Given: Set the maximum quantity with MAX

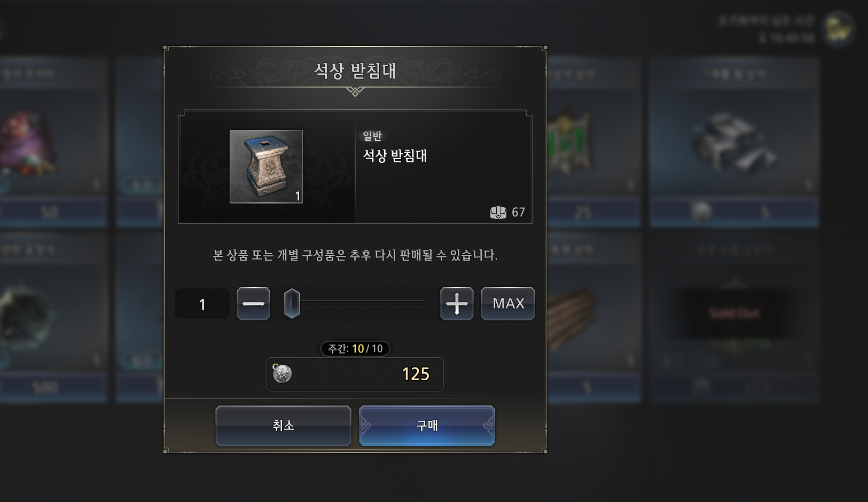Looking at the screenshot, I should pyautogui.click(x=508, y=303).
